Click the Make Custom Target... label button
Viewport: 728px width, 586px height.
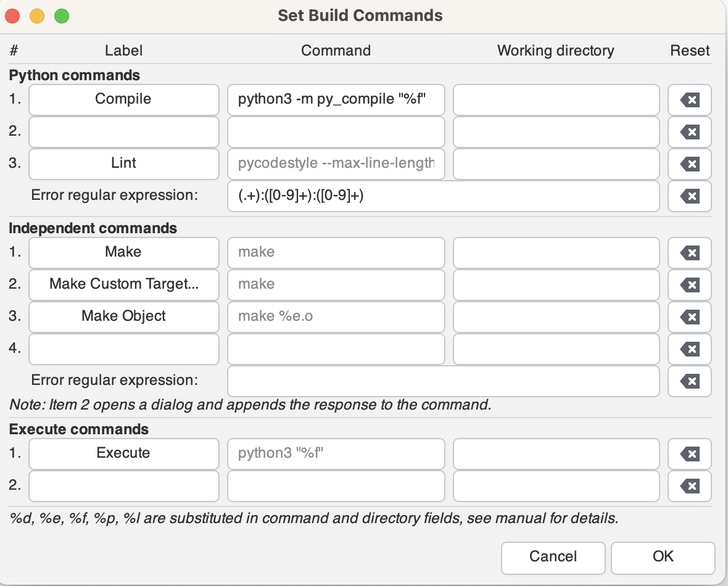pyautogui.click(x=123, y=284)
